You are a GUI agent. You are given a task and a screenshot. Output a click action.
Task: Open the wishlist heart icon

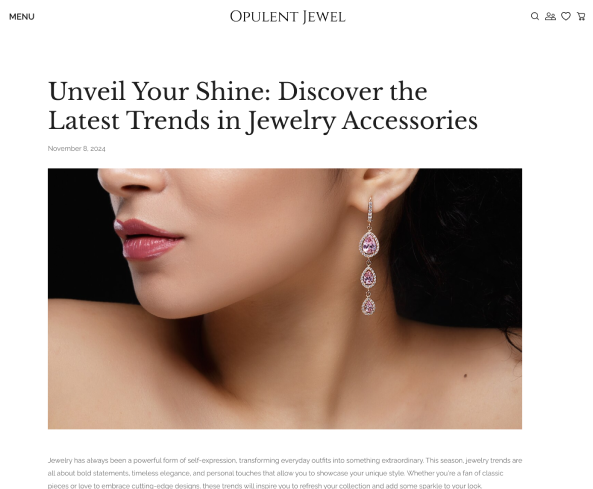tap(566, 16)
